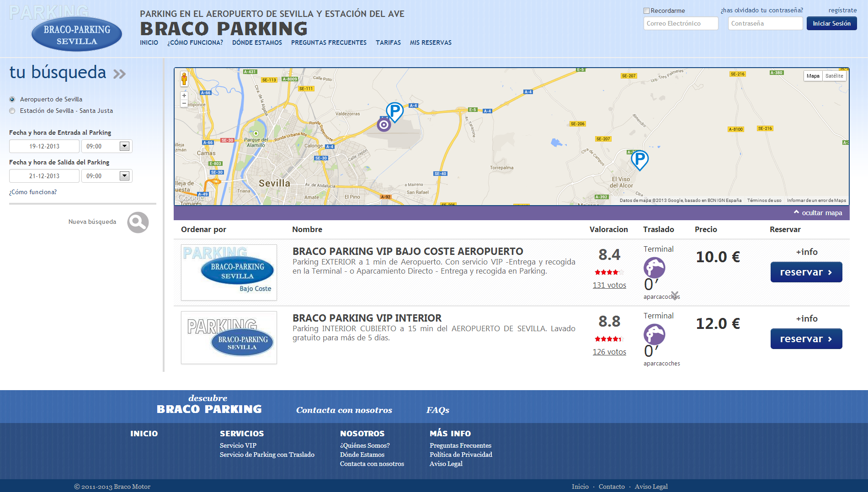Click the parking marker near the airport
The height and width of the screenshot is (492, 868).
[394, 112]
